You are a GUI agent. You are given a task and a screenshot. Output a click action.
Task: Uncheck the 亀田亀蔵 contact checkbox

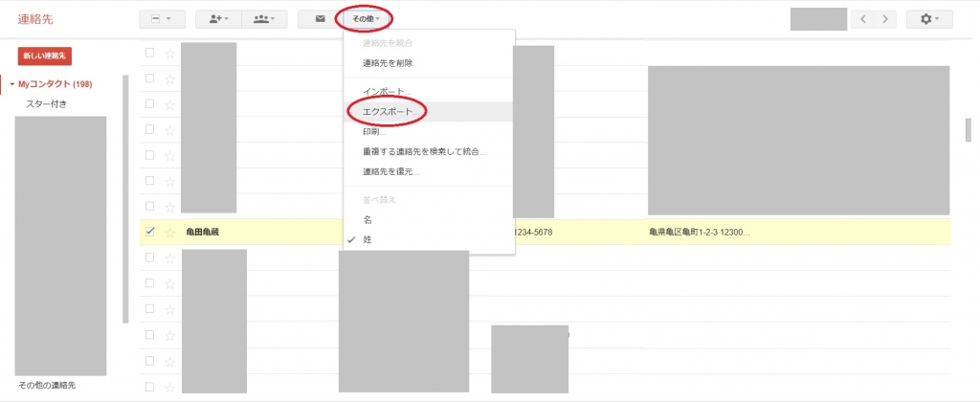(x=149, y=232)
